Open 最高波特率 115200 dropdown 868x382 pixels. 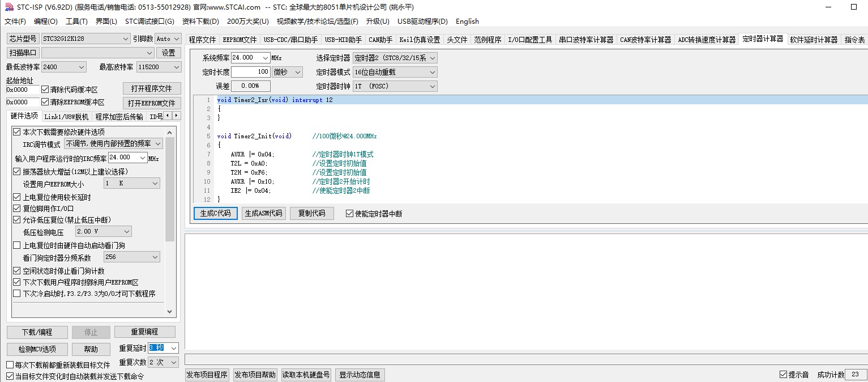(159, 67)
